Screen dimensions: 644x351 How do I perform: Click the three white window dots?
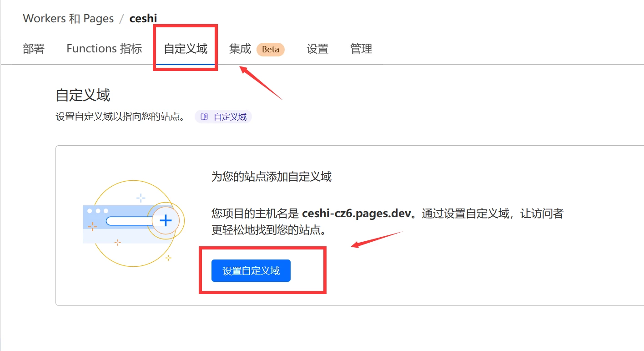97,211
